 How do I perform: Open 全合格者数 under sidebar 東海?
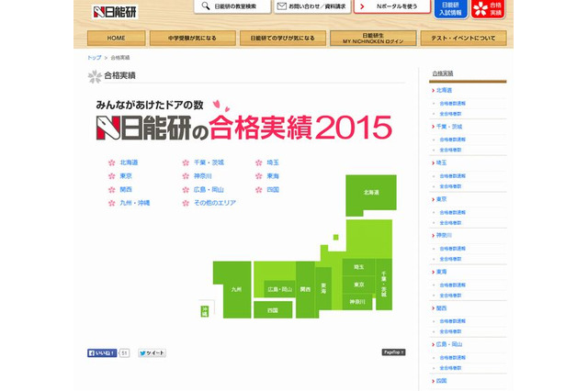450,296
